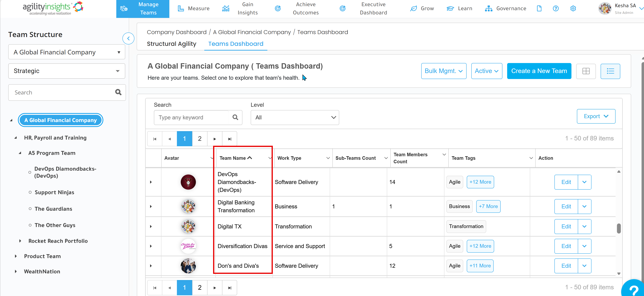Open the Team Tags column menu
The image size is (644, 296).
[531, 158]
